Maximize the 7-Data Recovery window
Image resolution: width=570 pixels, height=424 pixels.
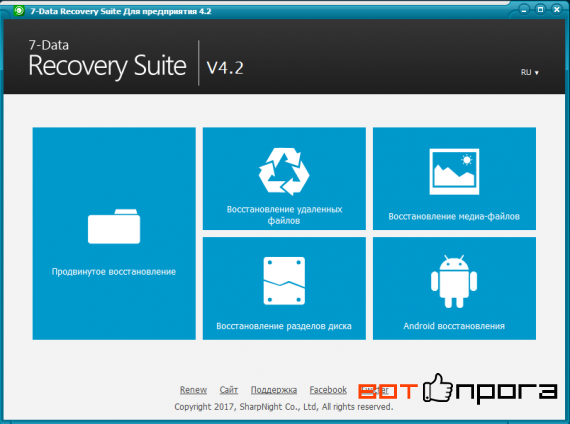[541, 10]
